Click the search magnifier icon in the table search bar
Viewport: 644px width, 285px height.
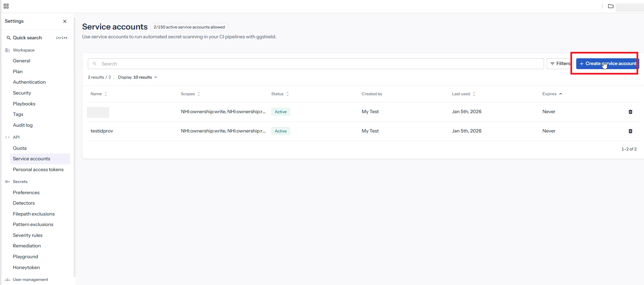(x=95, y=64)
